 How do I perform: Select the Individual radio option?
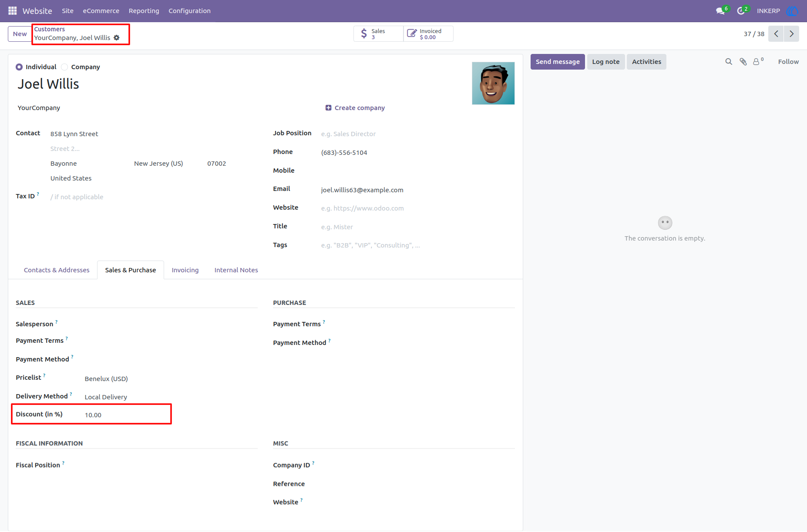click(19, 67)
